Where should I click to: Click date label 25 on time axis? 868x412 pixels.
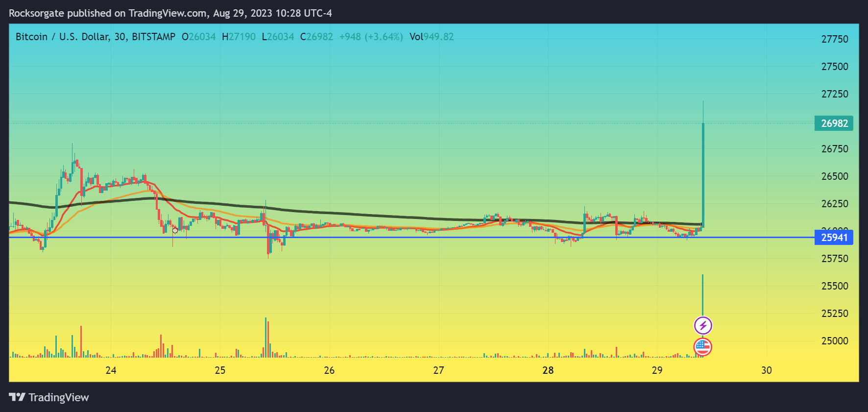pyautogui.click(x=220, y=370)
